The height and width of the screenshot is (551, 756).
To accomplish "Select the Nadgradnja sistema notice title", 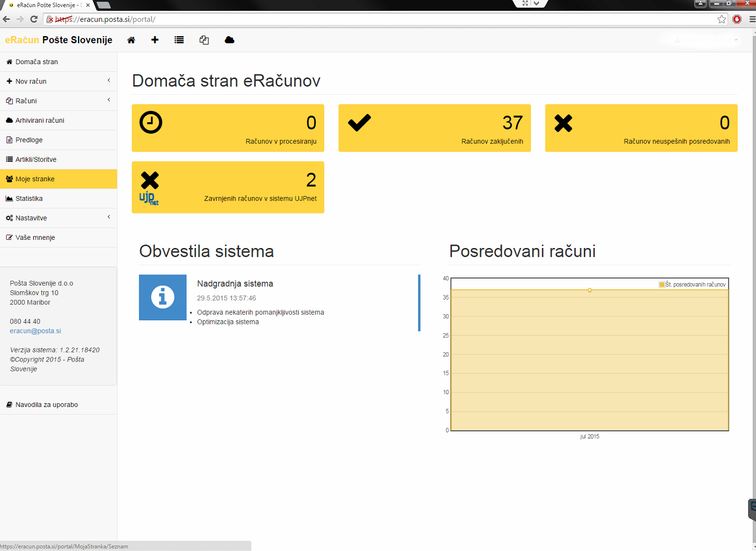I will click(235, 284).
